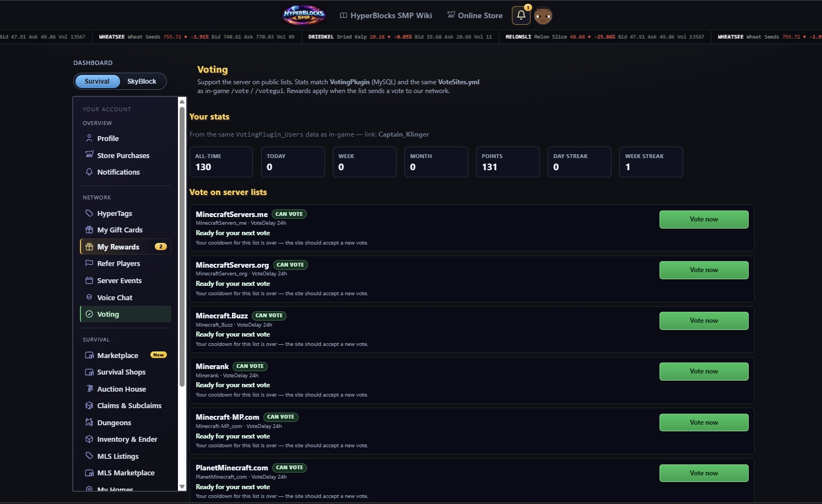
Task: Click the cart icon beside Online Store
Action: tap(451, 15)
